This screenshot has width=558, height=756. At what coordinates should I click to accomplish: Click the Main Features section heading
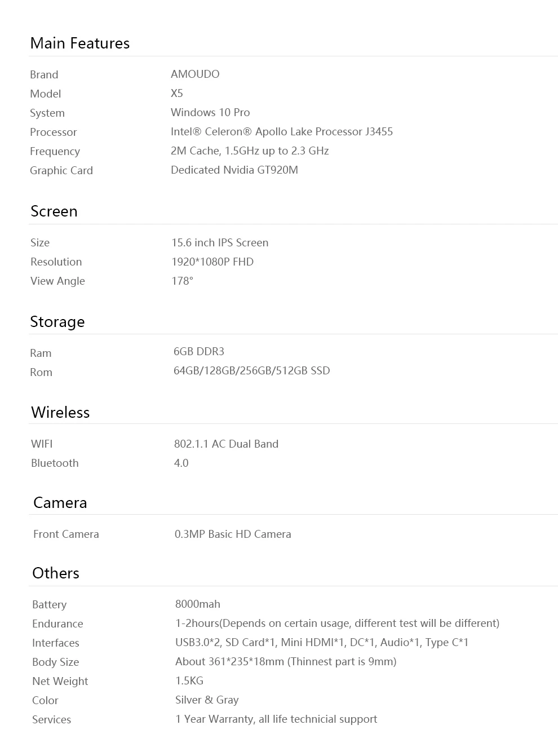pos(80,43)
